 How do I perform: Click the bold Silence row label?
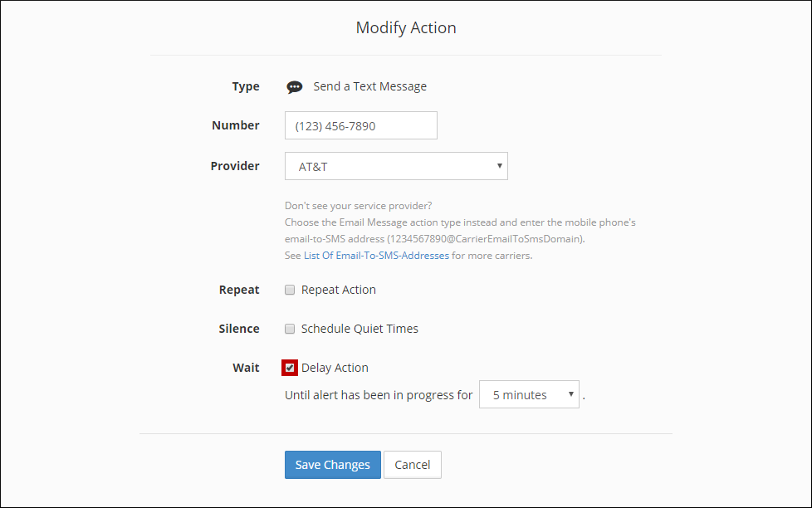coord(239,329)
